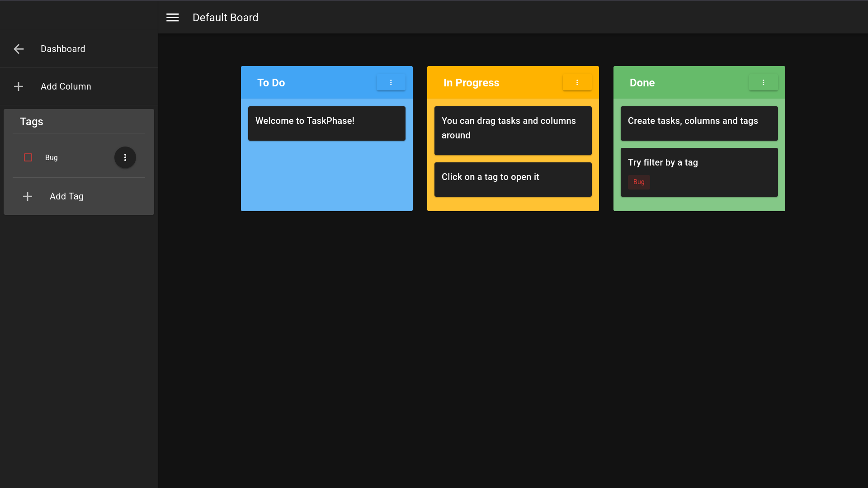Open the Welcome to TaskPhase task card
The height and width of the screenshot is (488, 868).
[326, 123]
